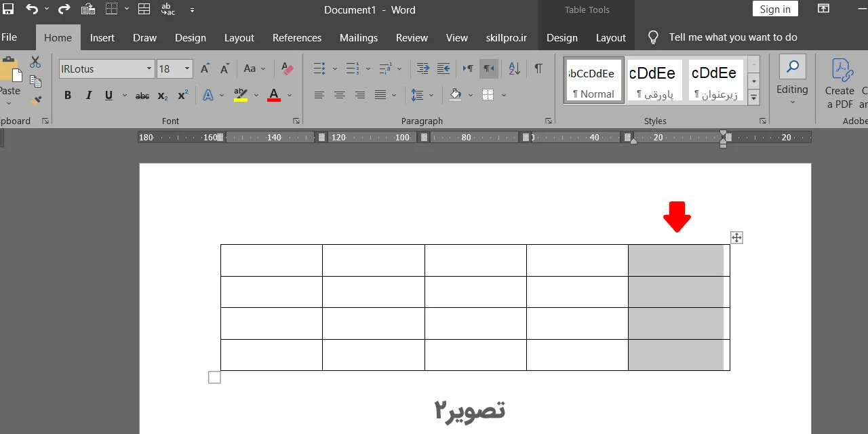868x434 pixels.
Task: Switch to the Insert ribbon tab
Action: [102, 37]
